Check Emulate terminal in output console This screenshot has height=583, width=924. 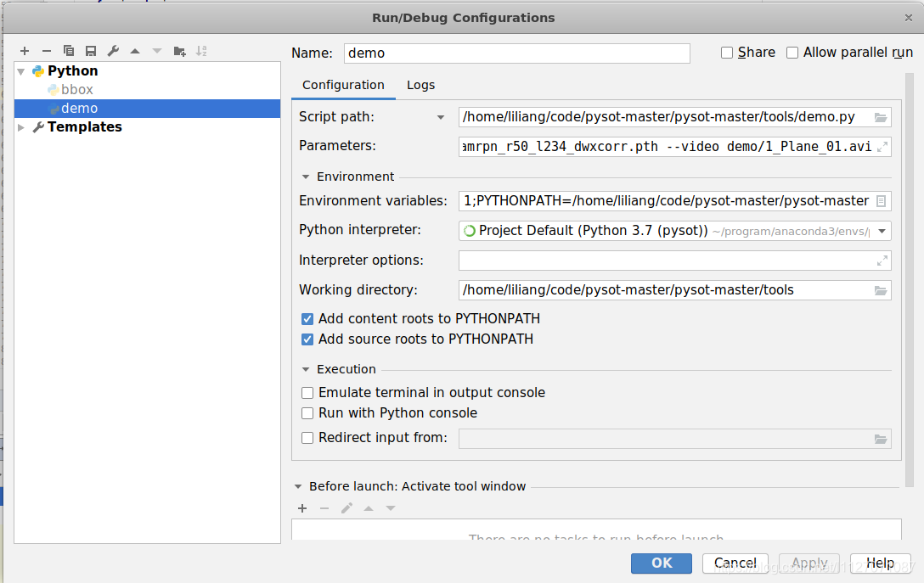(x=307, y=393)
